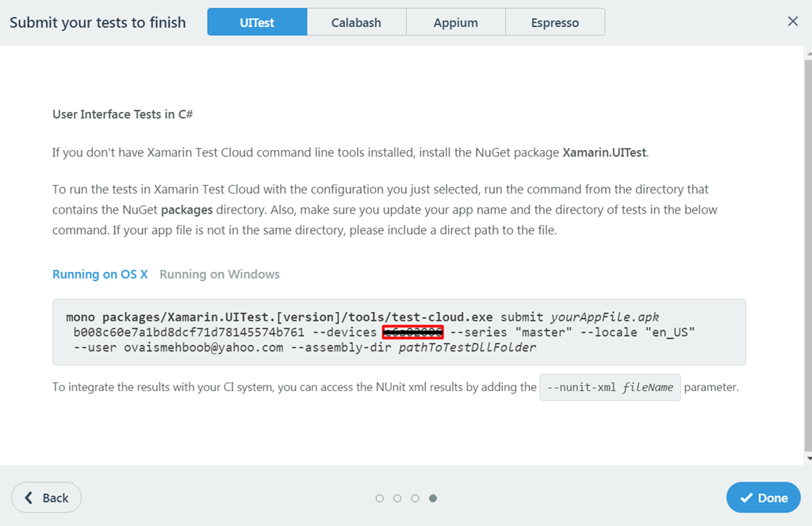
Task: Click the Back button
Action: [46, 497]
